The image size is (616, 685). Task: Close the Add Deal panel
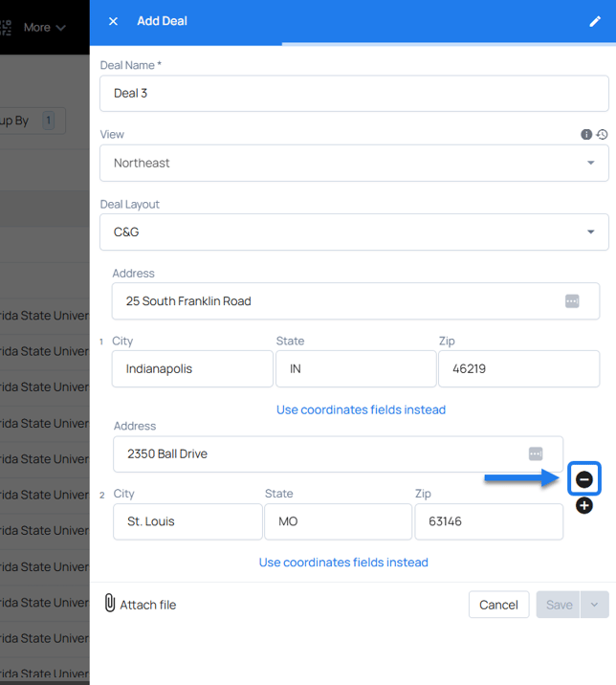click(x=113, y=21)
